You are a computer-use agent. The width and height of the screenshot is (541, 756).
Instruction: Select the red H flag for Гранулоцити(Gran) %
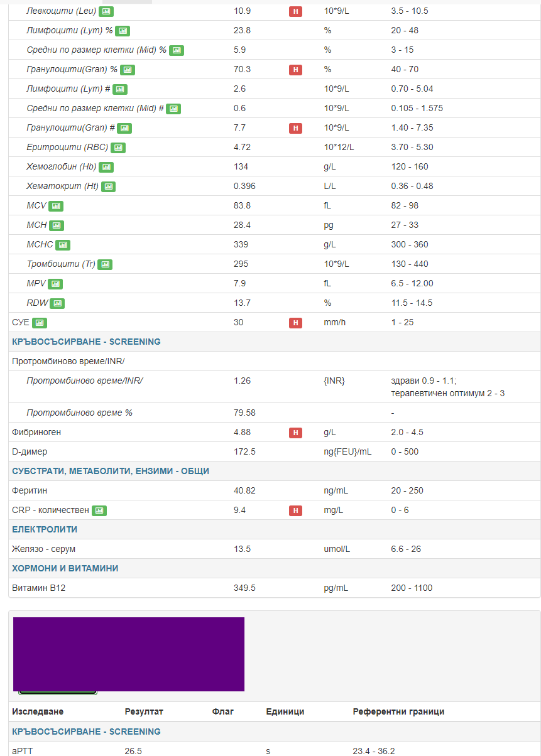295,70
